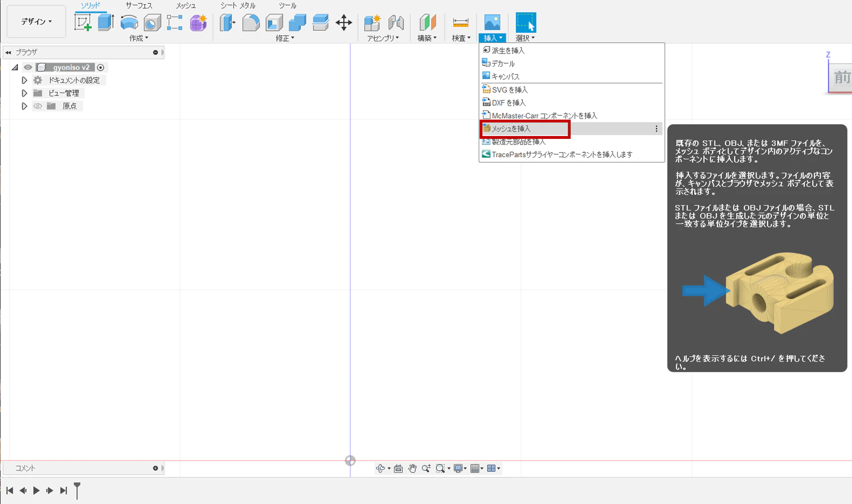Select the Hole tool icon
This screenshot has height=504, width=852.
click(152, 23)
